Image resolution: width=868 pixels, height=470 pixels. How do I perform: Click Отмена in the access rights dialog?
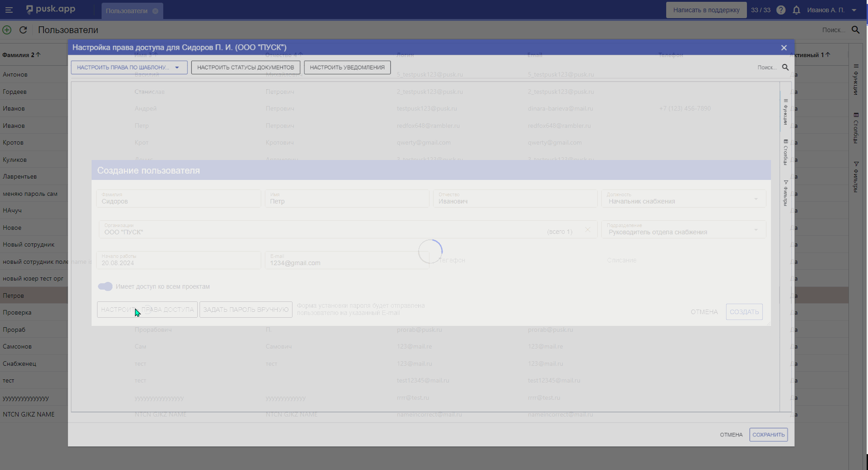coord(731,435)
